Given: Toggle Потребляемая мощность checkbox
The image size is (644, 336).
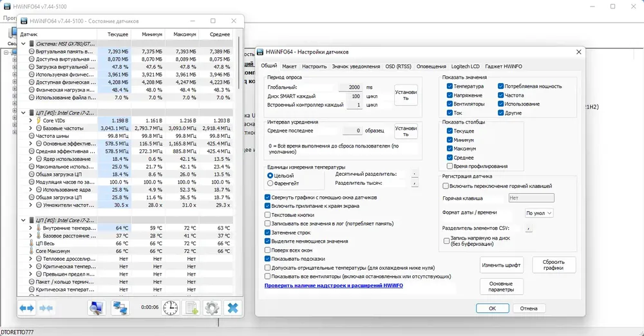Looking at the screenshot, I should [500, 86].
